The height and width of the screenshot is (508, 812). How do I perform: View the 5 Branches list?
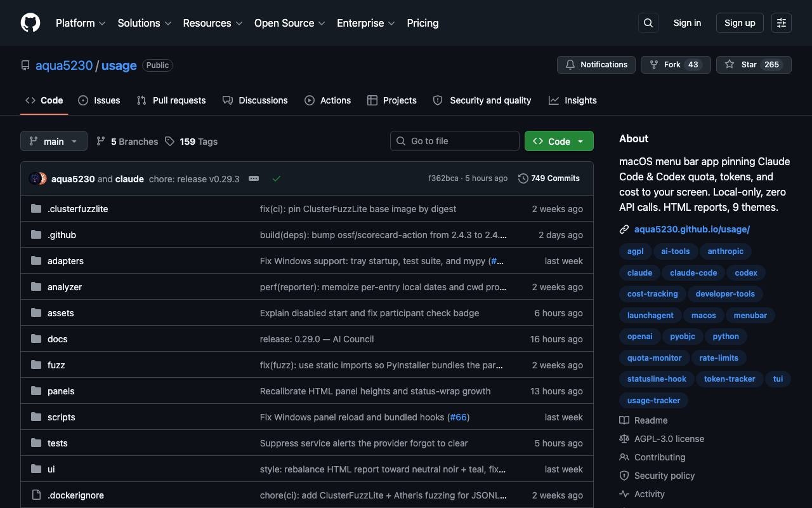coord(127,142)
